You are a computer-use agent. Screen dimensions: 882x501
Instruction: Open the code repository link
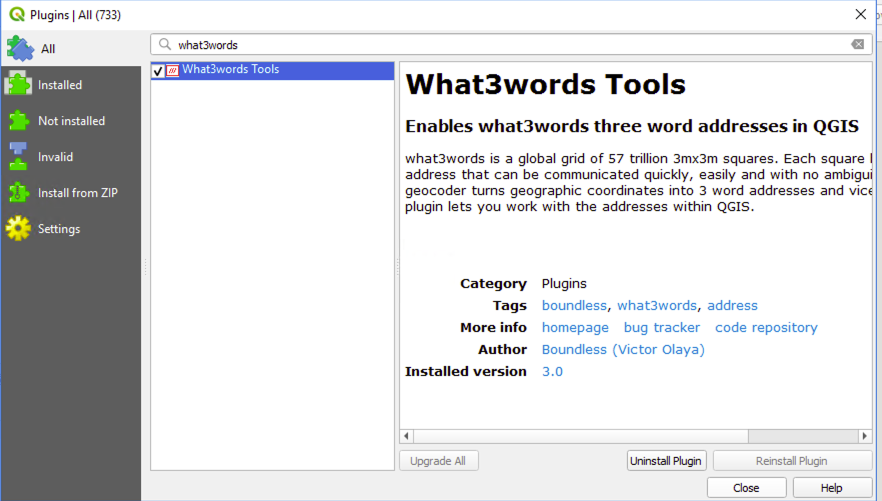pyautogui.click(x=766, y=328)
